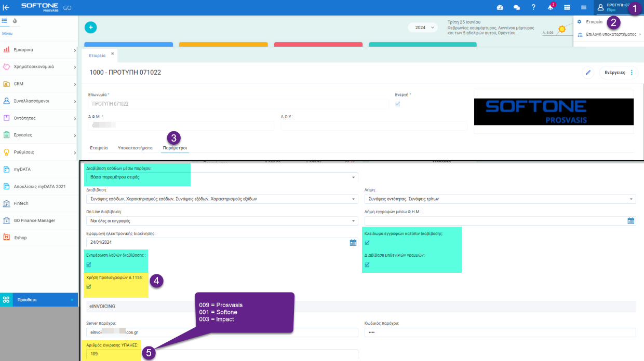Toggle the Χρήση προδιαγραφών Α.1155 checkbox
The image size is (644, 361).
tap(89, 287)
